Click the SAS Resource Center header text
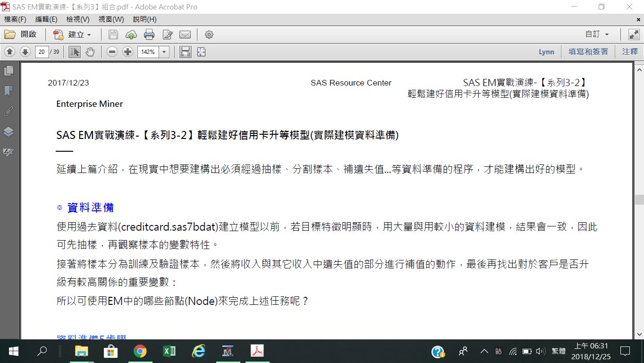 coord(351,83)
